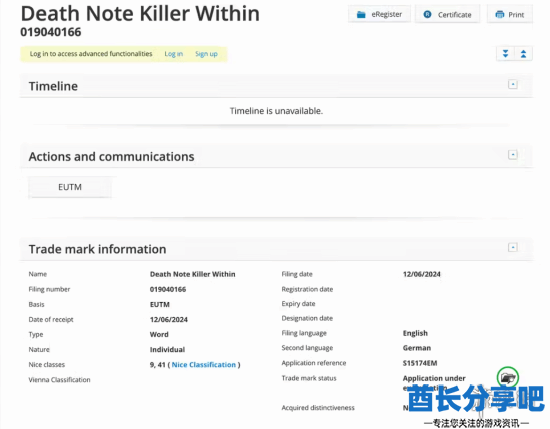
Task: Click the eRegister folder icon
Action: tap(361, 14)
